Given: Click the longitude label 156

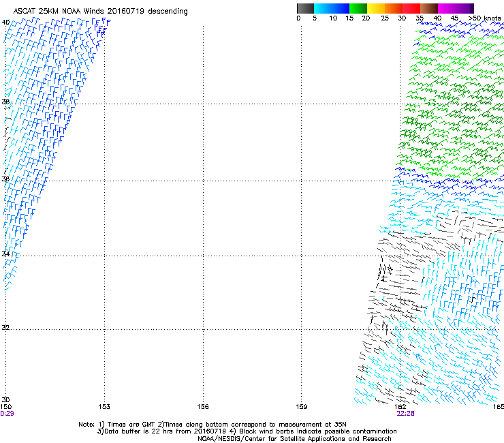Looking at the screenshot, I should [x=203, y=407].
